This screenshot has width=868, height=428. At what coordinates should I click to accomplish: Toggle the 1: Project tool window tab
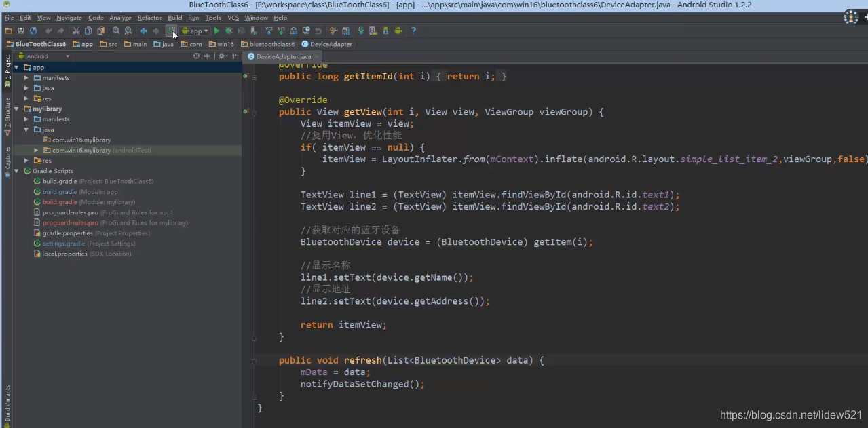click(x=7, y=71)
